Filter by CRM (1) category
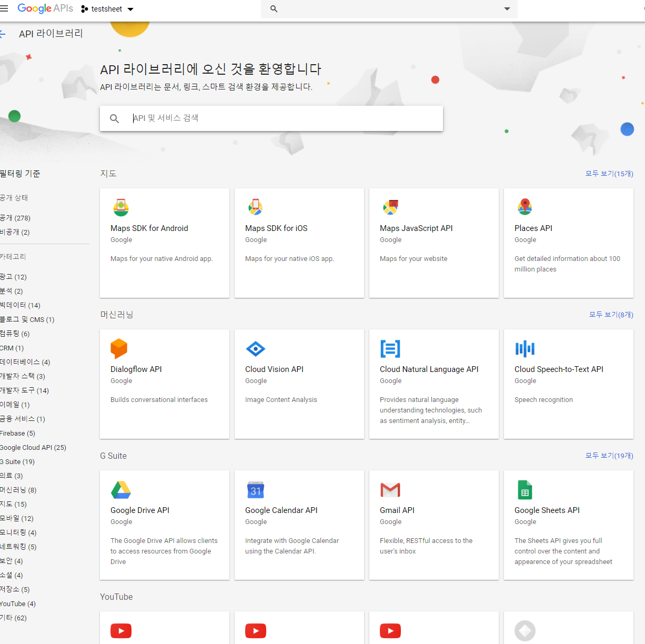 (x=12, y=348)
